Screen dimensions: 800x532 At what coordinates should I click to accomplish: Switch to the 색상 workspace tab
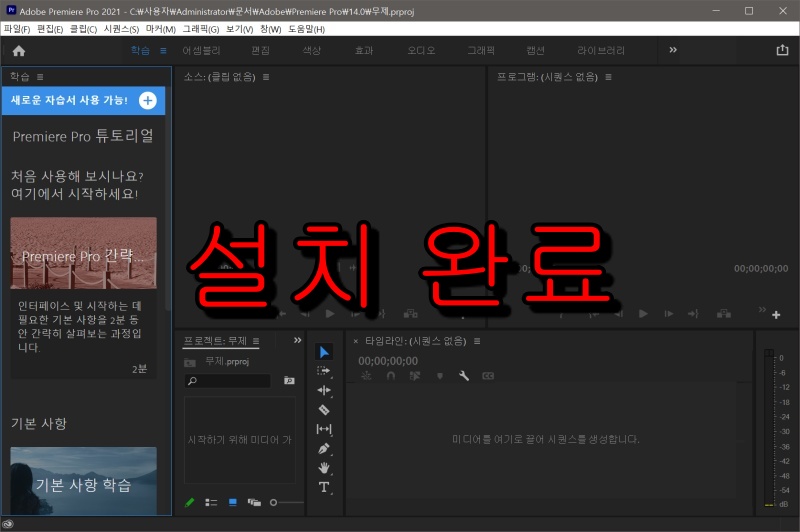pyautogui.click(x=312, y=50)
